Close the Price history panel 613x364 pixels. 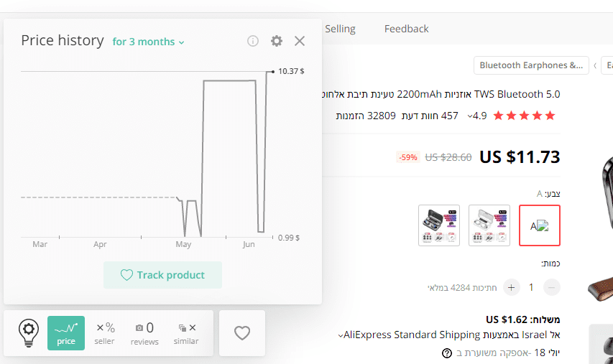click(x=300, y=41)
